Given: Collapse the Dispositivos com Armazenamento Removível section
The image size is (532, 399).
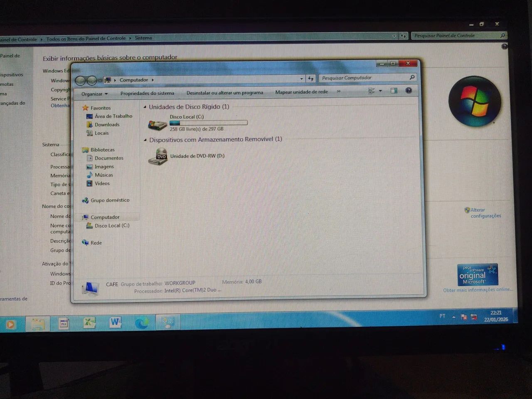Looking at the screenshot, I should click(145, 140).
